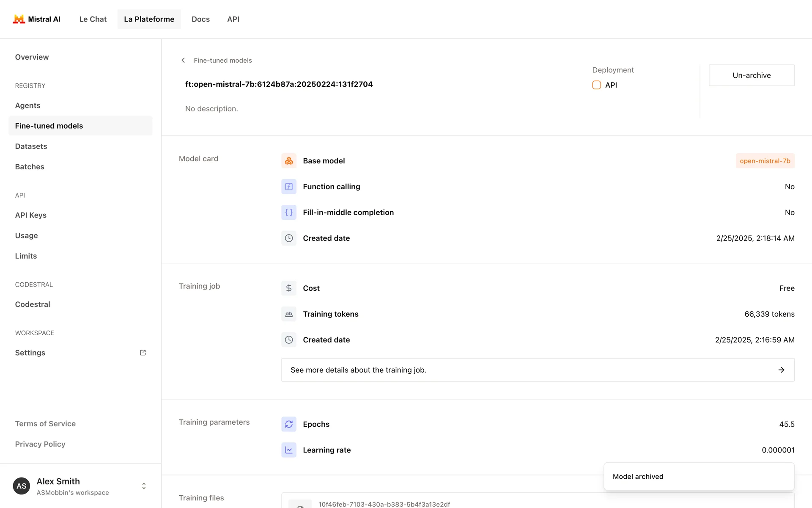This screenshot has width=812, height=508.
Task: Open the Docs tab
Action: pyautogui.click(x=200, y=19)
